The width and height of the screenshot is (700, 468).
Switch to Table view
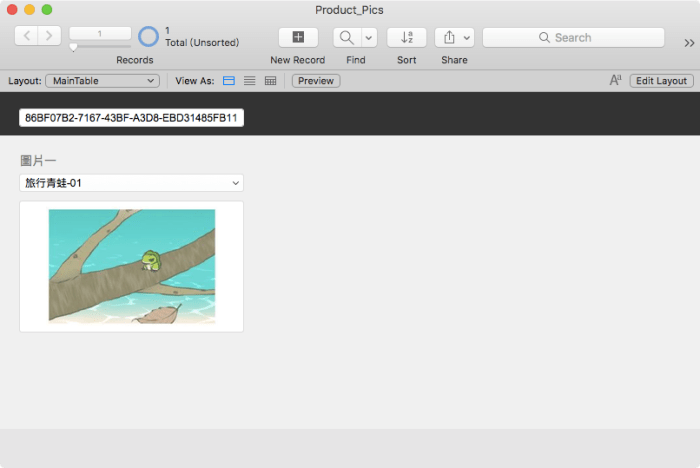pyautogui.click(x=270, y=80)
